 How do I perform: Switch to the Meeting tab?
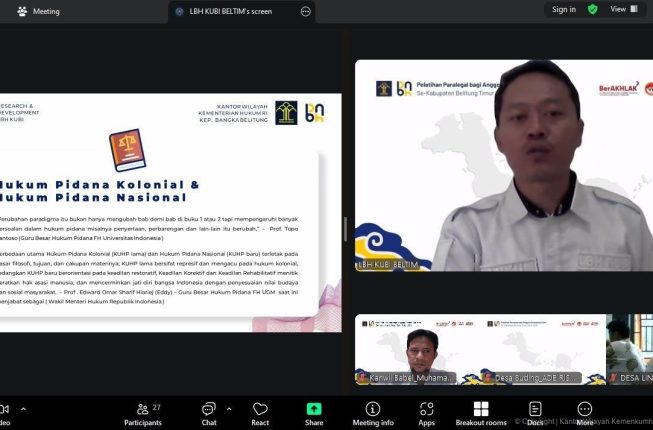pos(39,12)
